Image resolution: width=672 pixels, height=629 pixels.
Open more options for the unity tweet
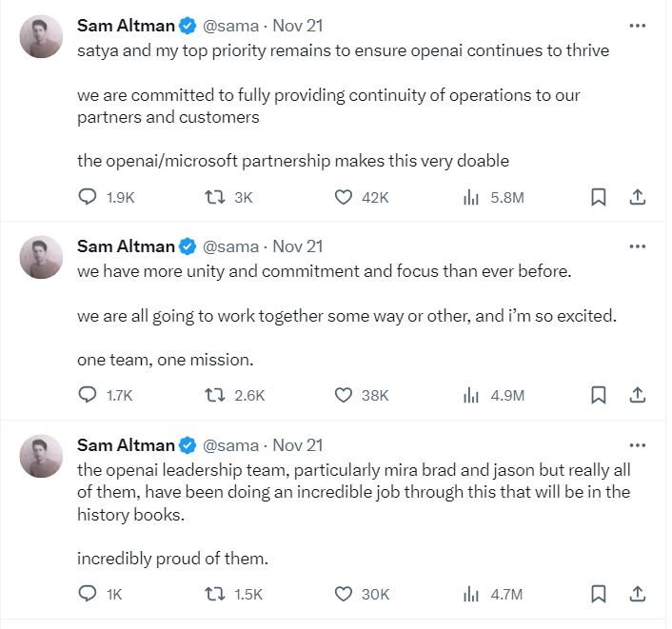pyautogui.click(x=638, y=246)
